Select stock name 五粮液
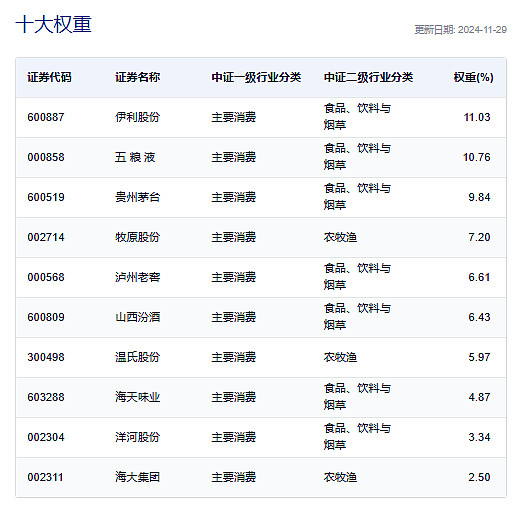The width and height of the screenshot is (517, 510). (x=135, y=157)
